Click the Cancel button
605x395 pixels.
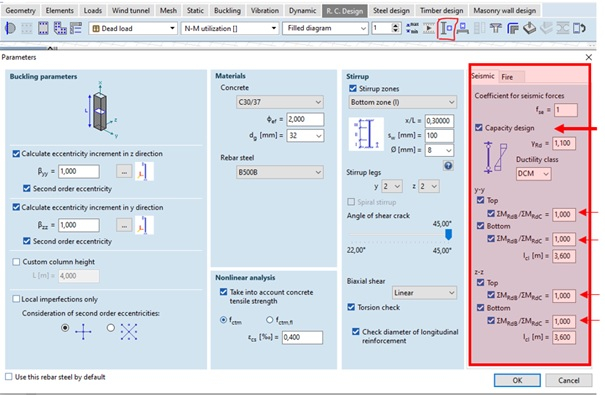pyautogui.click(x=569, y=380)
